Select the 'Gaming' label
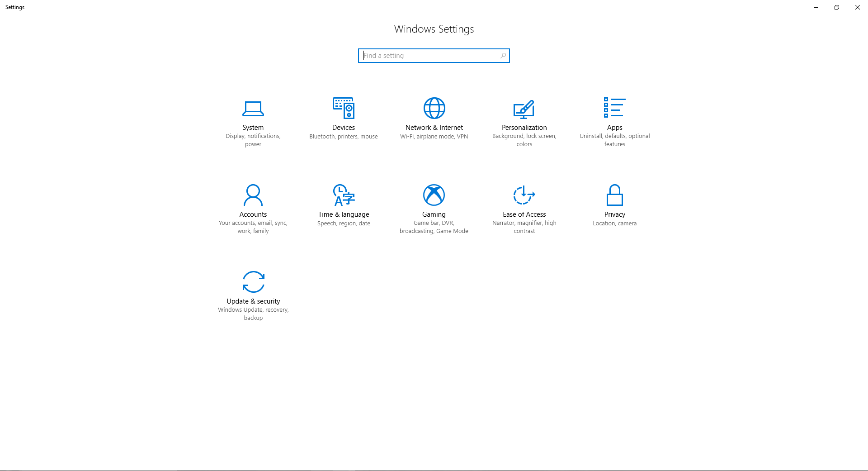 coord(434,214)
